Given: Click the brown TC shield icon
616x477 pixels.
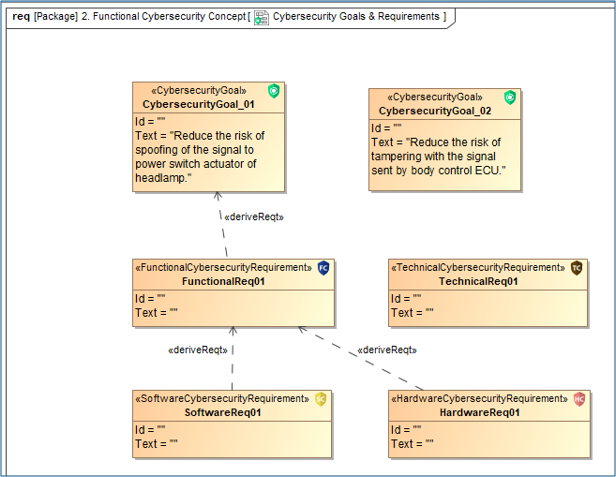Looking at the screenshot, I should point(576,268).
